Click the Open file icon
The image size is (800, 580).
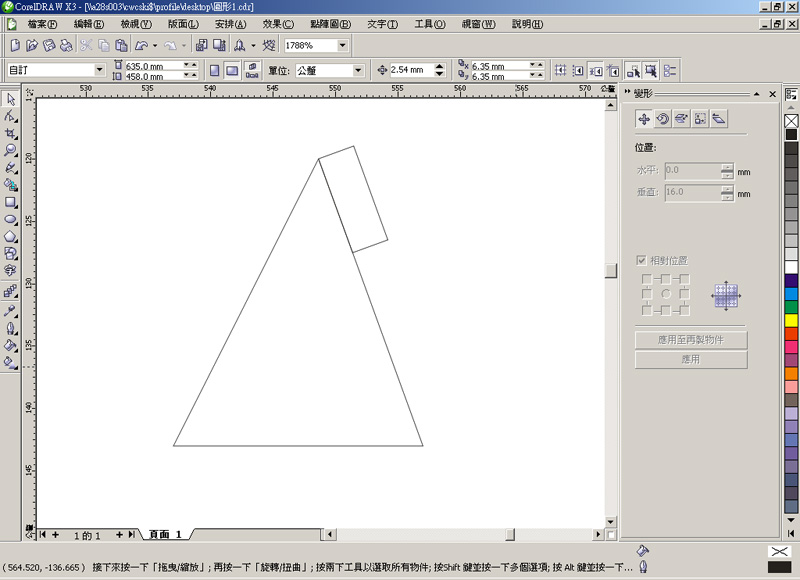point(32,45)
